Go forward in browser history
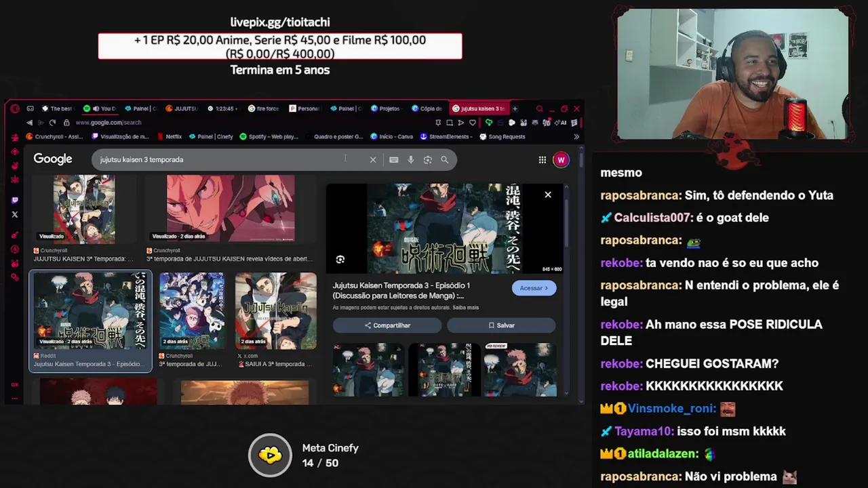Image resolution: width=868 pixels, height=488 pixels. coord(41,123)
